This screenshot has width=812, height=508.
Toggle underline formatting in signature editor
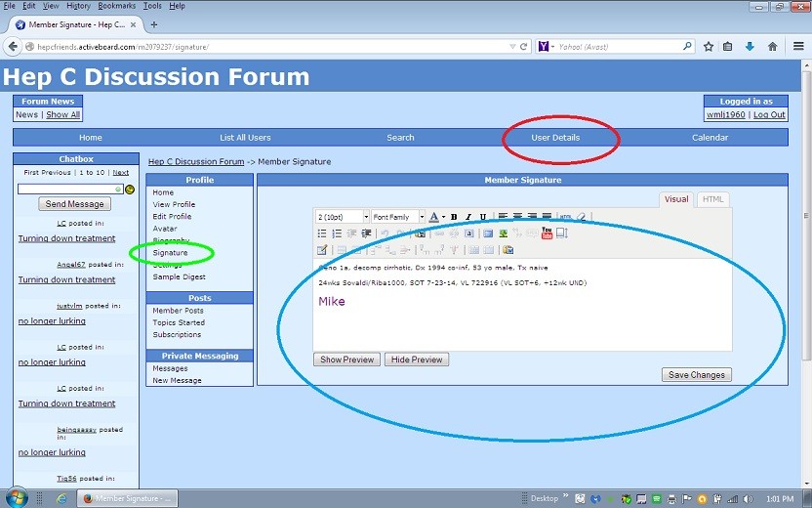click(x=482, y=217)
